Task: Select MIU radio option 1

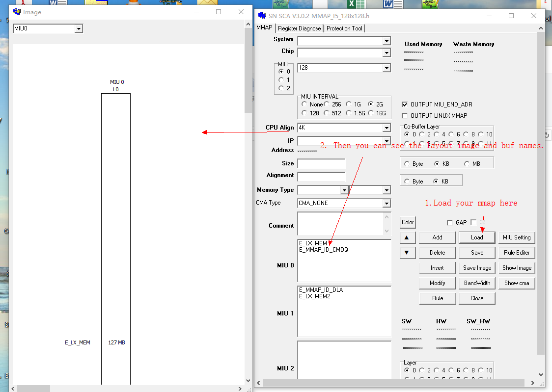Action: (281, 80)
